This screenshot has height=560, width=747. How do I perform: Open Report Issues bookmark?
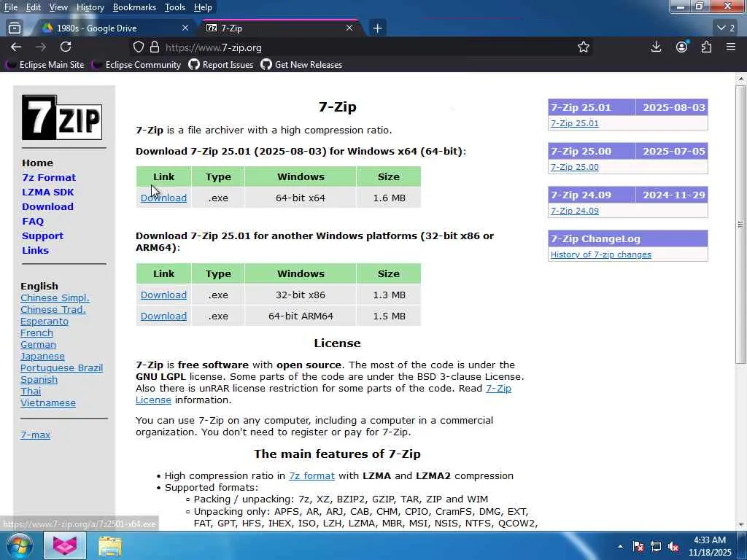tap(221, 65)
